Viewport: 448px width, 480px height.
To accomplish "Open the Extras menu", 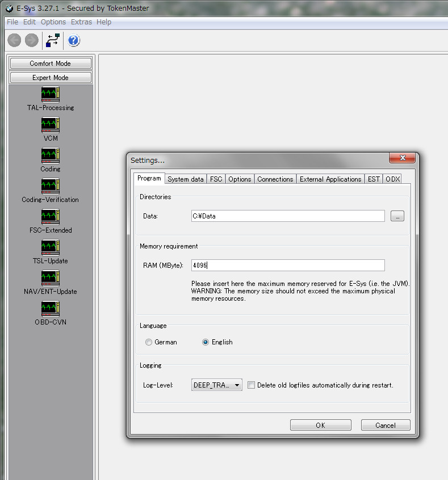I will pyautogui.click(x=81, y=22).
